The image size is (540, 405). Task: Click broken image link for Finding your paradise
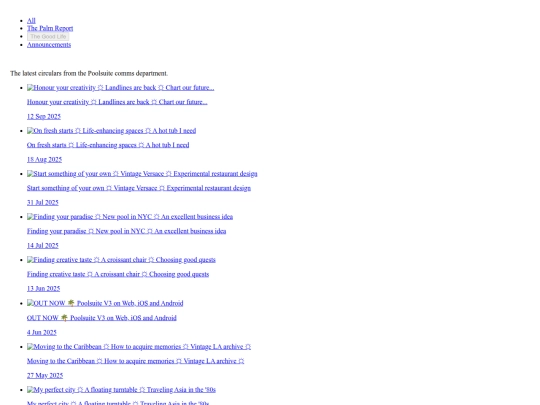point(130,217)
